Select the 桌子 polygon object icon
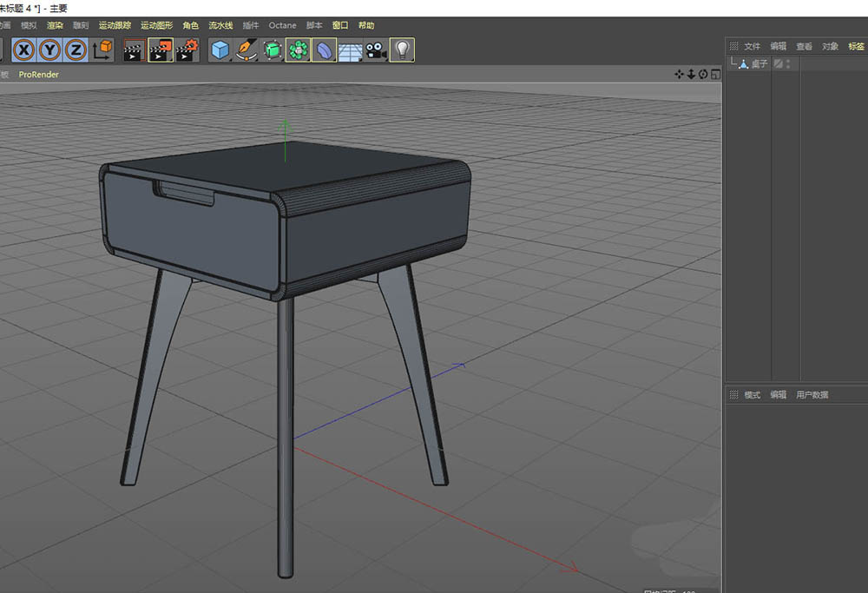The image size is (868, 593). (744, 64)
